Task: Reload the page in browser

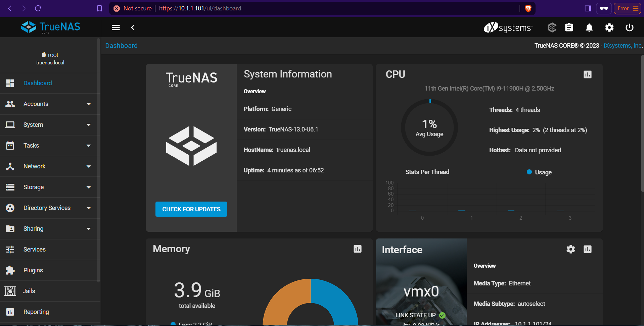Action: [38, 8]
